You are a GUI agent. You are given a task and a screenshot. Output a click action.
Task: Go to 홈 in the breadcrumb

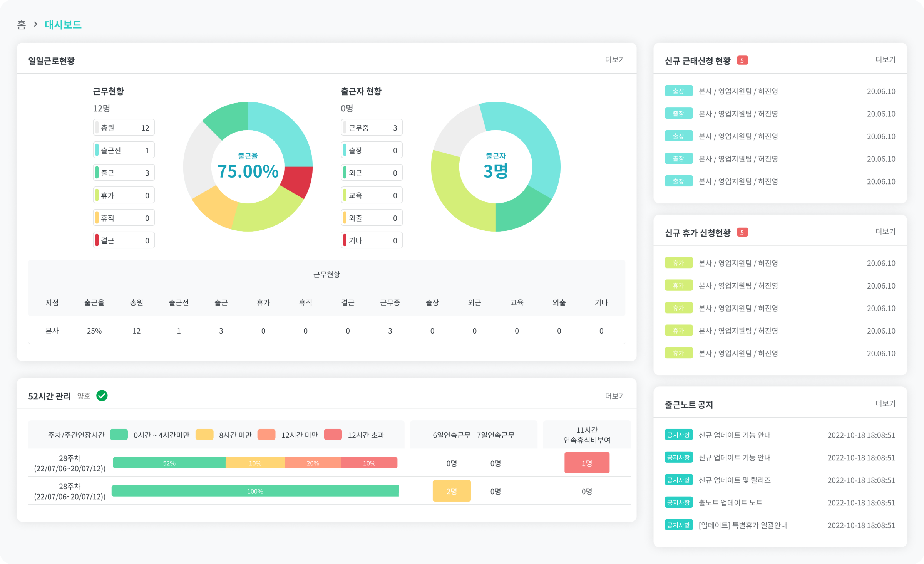(x=22, y=25)
